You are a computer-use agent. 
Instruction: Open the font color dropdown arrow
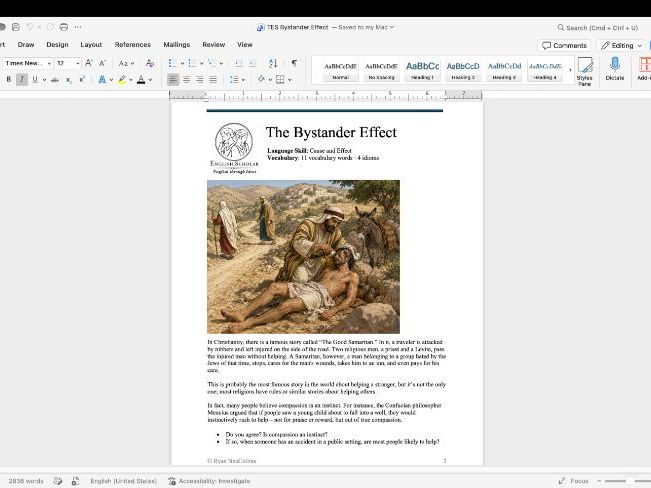tap(150, 80)
